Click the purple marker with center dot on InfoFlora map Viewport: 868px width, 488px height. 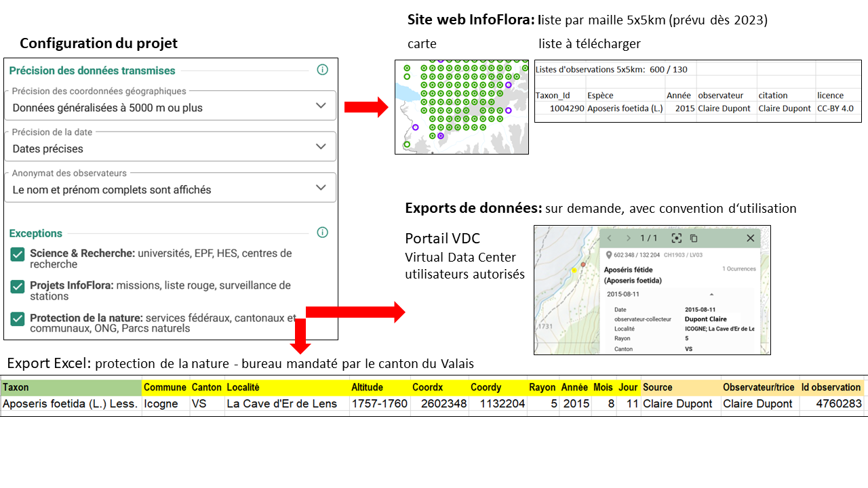[x=441, y=136]
